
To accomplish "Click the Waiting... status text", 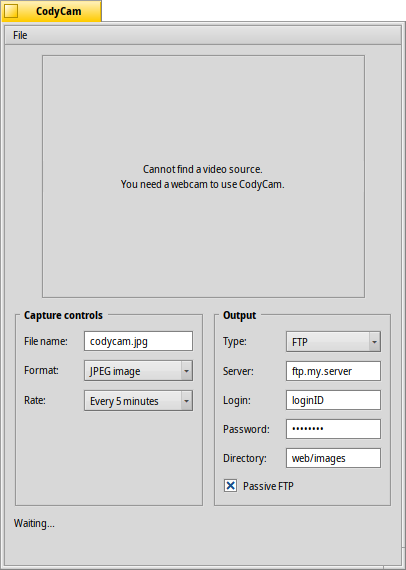I will [34, 523].
